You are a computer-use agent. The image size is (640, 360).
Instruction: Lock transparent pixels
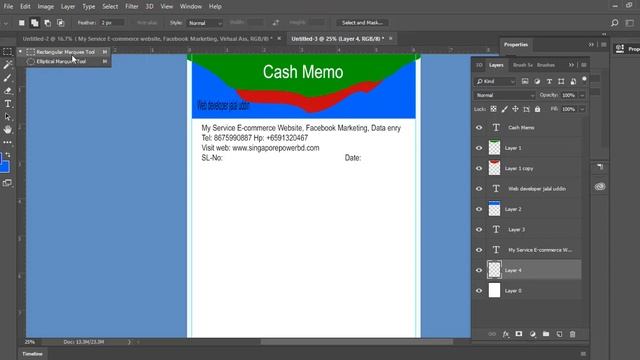pos(493,109)
